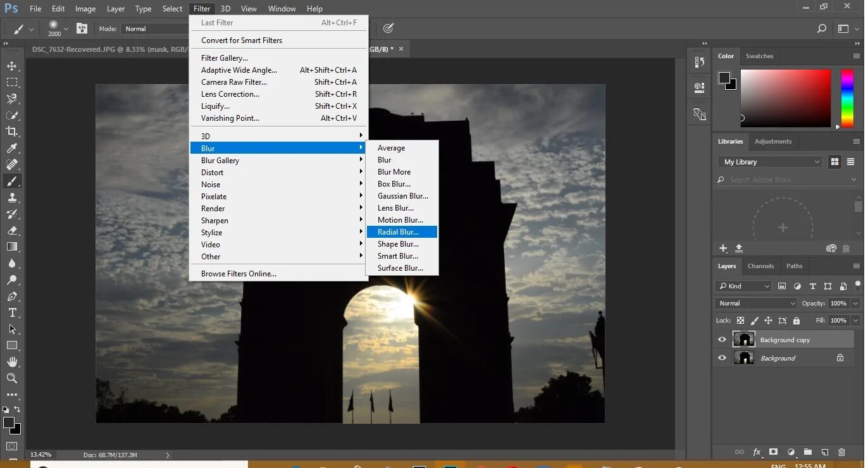Choose Camera Raw Filter menu entry
The image size is (868, 468).
tap(278, 82)
